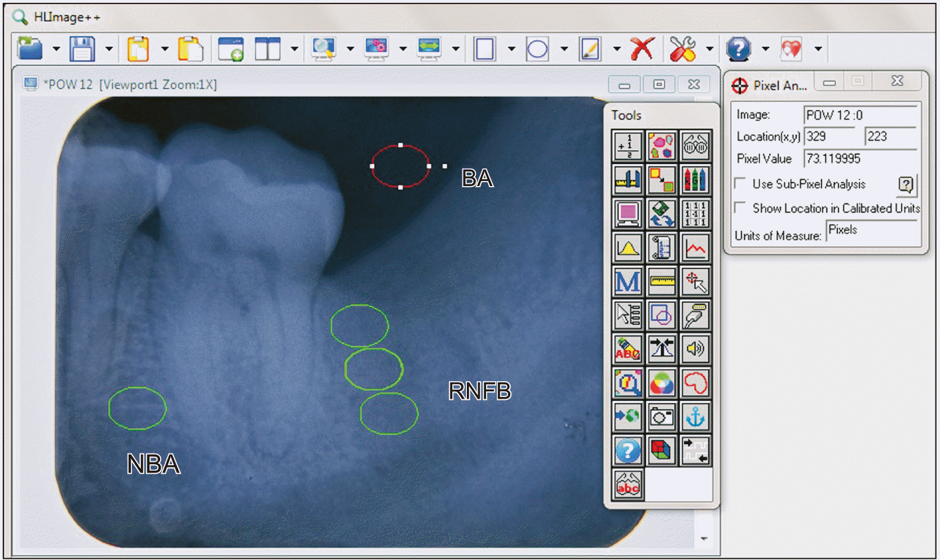Screen dimensions: 940x560
Task: Create new window with plus icon
Action: point(231,48)
